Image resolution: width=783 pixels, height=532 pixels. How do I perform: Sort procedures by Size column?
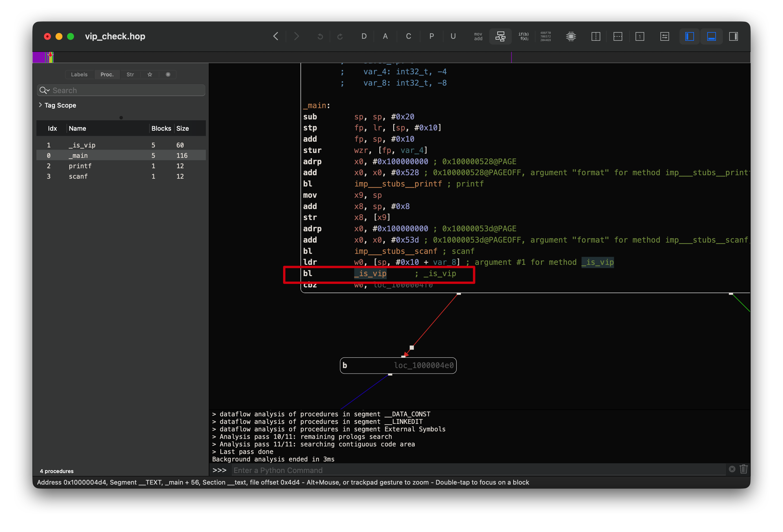coord(183,128)
